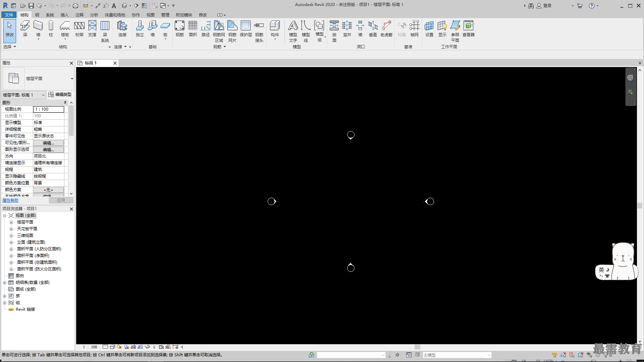Image resolution: width=644 pixels, height=362 pixels.
Task: Open the 楼层平面: 标高 1 instance dropdown
Action: point(24,95)
